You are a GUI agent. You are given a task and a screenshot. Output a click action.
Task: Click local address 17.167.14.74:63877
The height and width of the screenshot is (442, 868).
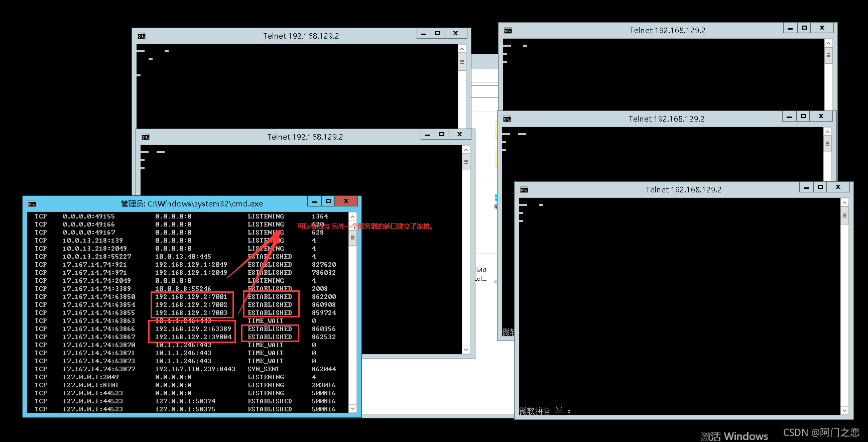(x=99, y=369)
